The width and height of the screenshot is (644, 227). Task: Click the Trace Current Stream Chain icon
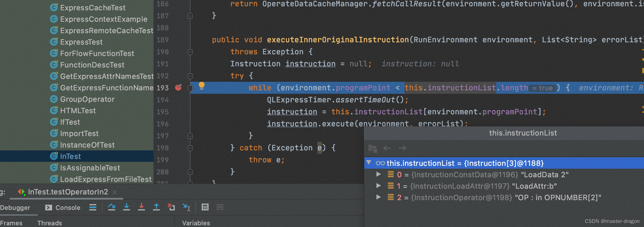click(220, 207)
